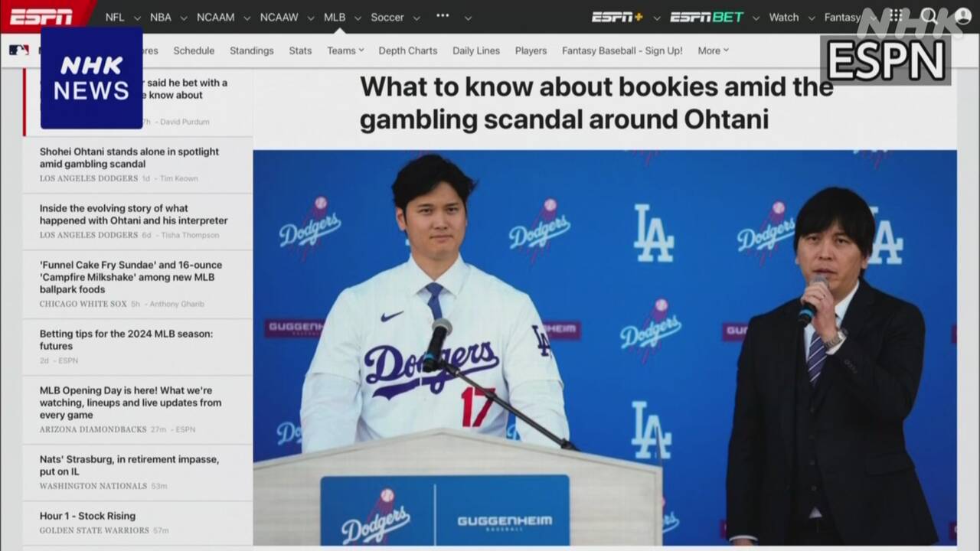
Task: Open 'Inside the evolving story' article
Action: [134, 214]
